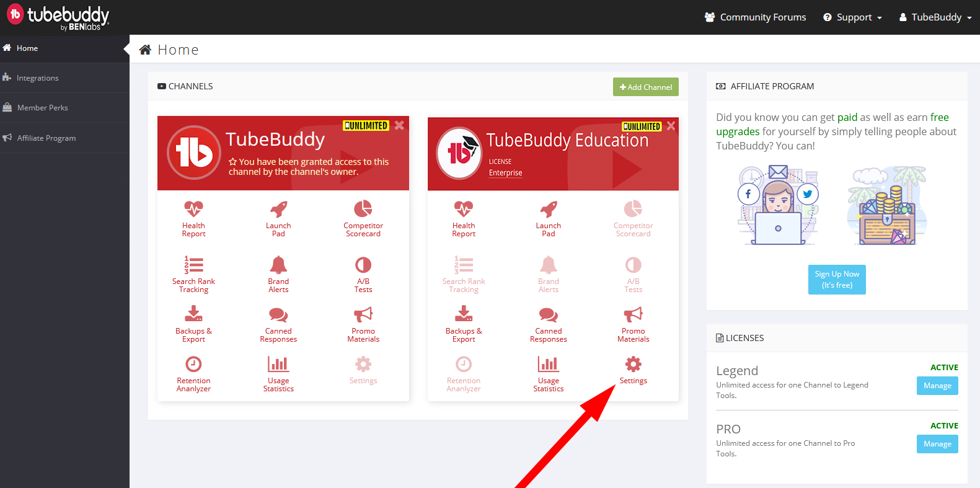Open Member Perks in sidebar
Screen dimensions: 980x488
click(x=64, y=107)
